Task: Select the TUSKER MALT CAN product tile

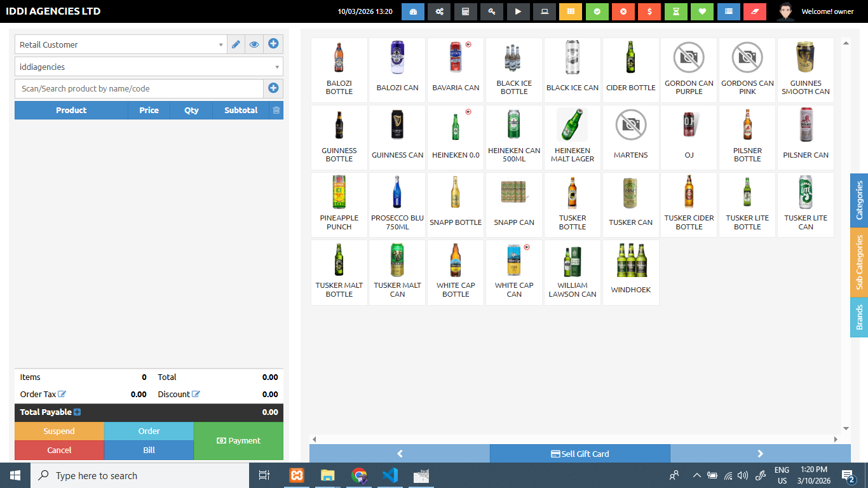Action: click(x=397, y=272)
